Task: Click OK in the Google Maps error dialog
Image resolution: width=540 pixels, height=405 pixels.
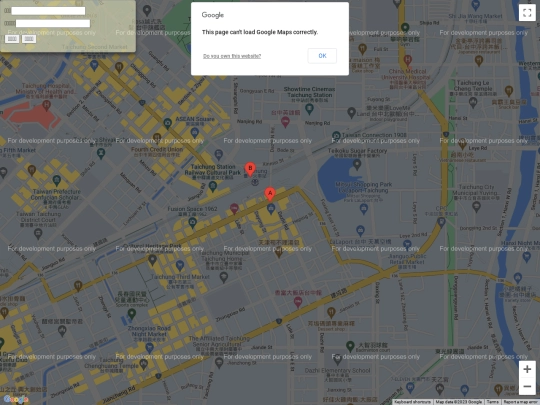Action: (322, 56)
